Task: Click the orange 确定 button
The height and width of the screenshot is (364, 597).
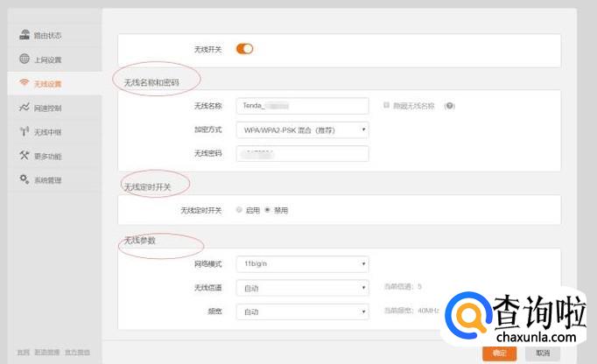Action: pos(500,353)
